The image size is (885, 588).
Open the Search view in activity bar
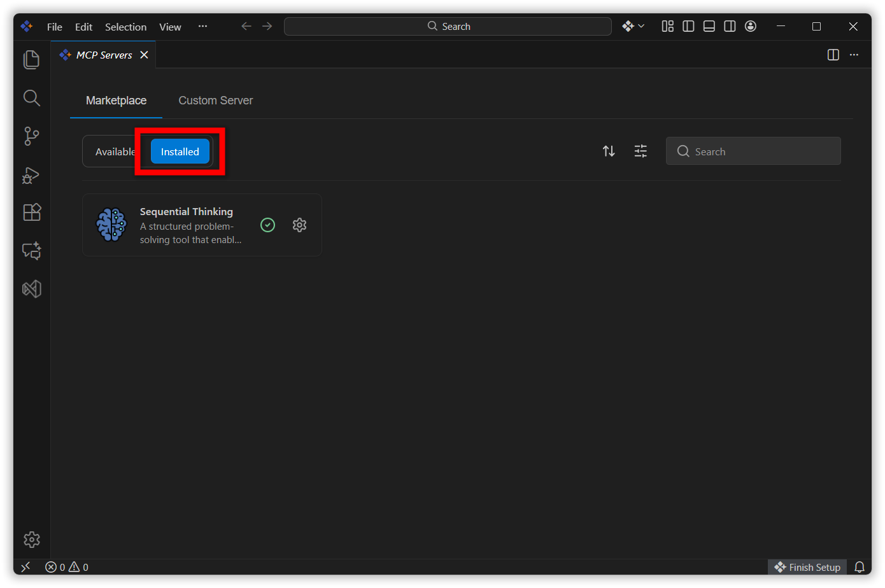coord(31,97)
